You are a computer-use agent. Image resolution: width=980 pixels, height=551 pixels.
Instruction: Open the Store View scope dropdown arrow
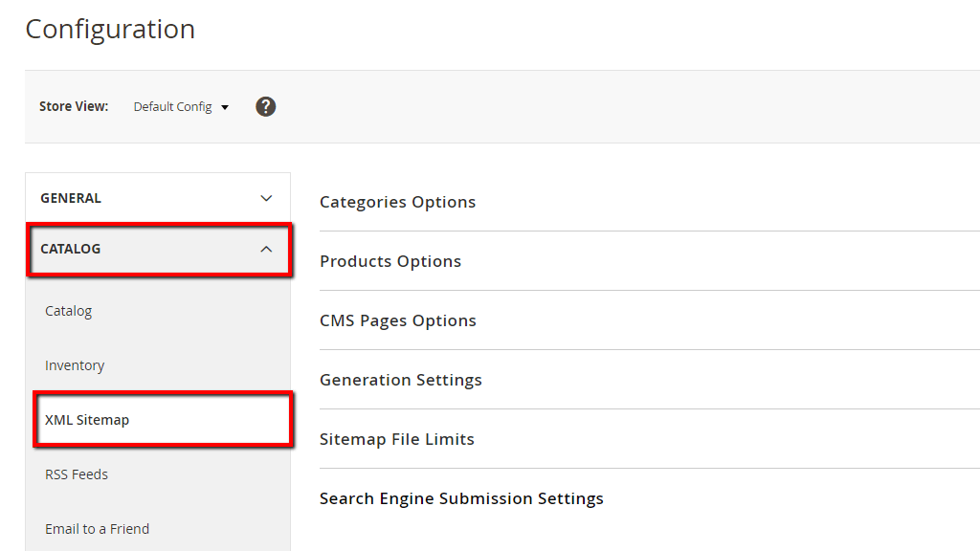[224, 107]
